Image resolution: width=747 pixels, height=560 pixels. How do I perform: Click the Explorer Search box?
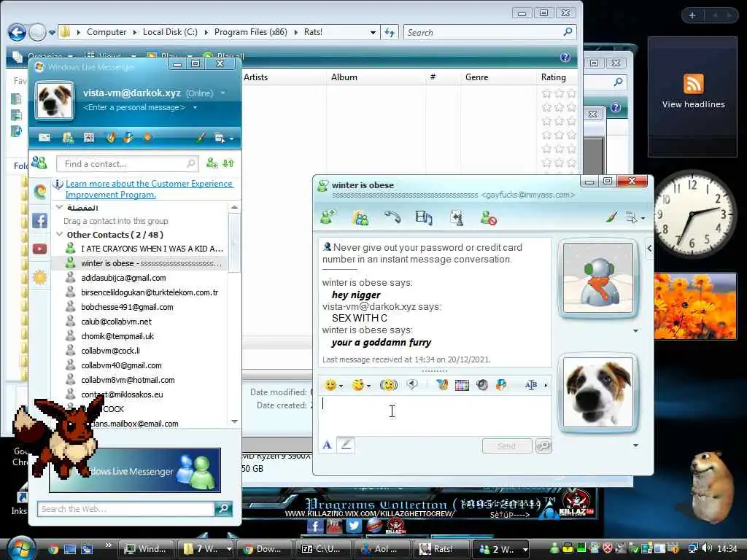[x=489, y=32]
